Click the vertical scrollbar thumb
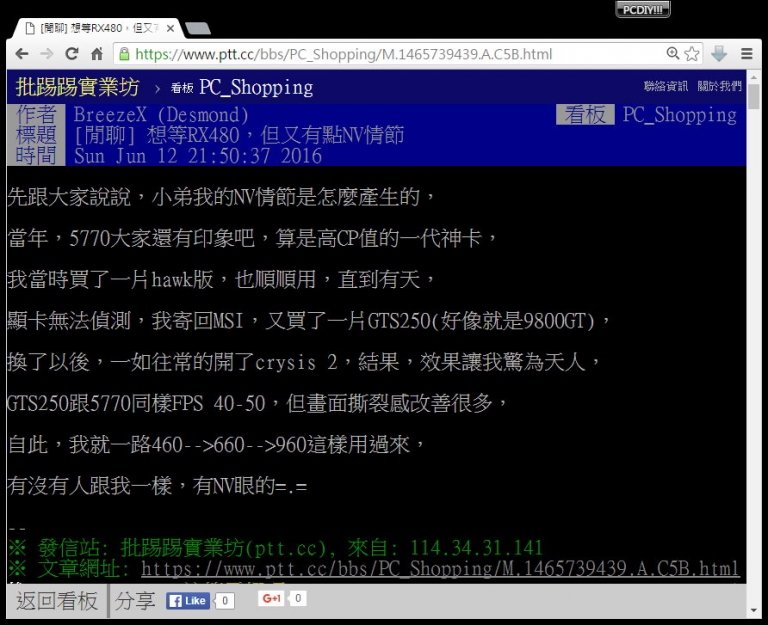Viewport: 768px width, 625px height. 754,96
